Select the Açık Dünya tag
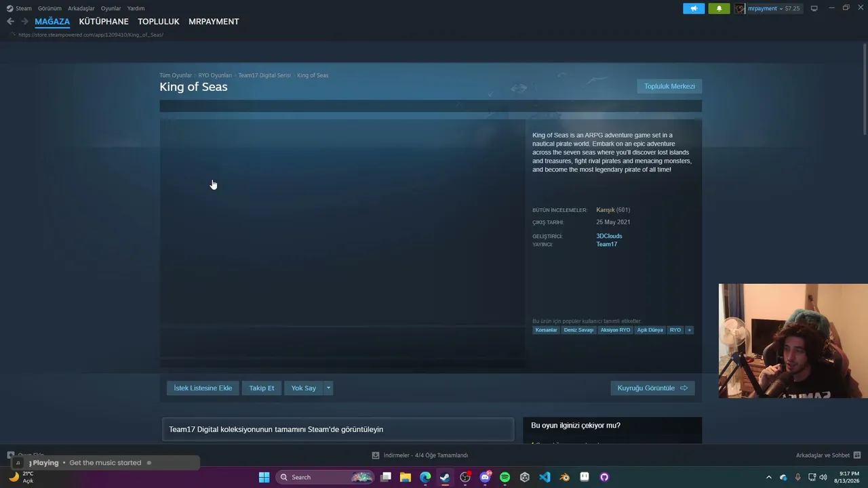The width and height of the screenshot is (868, 488). 650,330
